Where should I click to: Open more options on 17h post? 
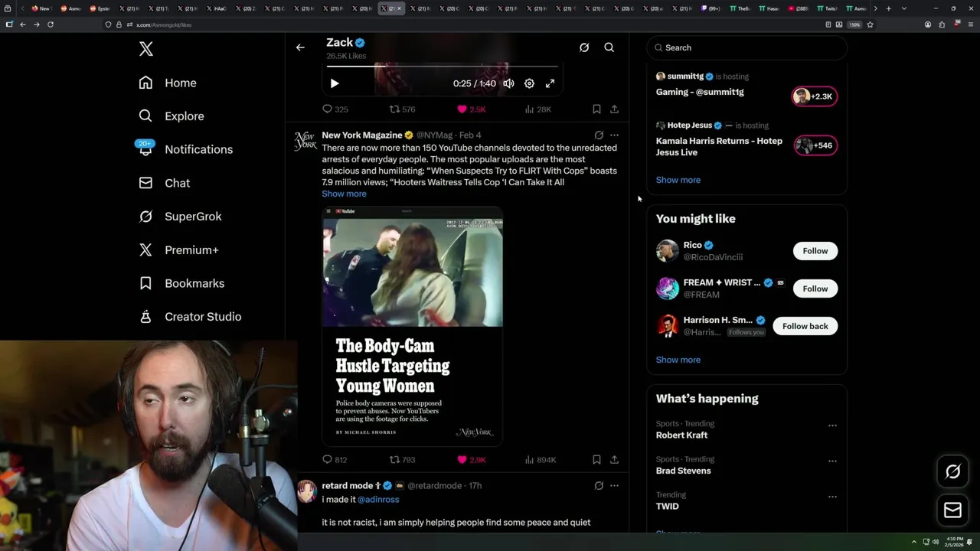click(x=614, y=486)
